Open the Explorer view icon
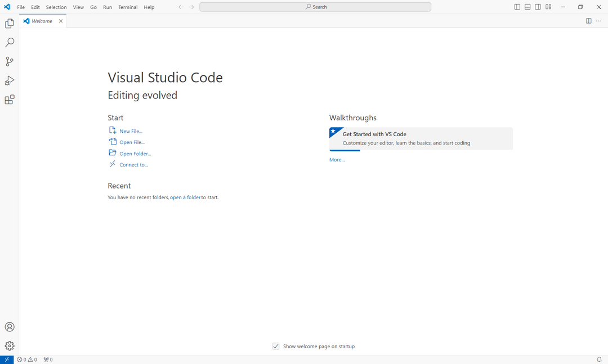Viewport: 608px width, 364px height. point(9,23)
